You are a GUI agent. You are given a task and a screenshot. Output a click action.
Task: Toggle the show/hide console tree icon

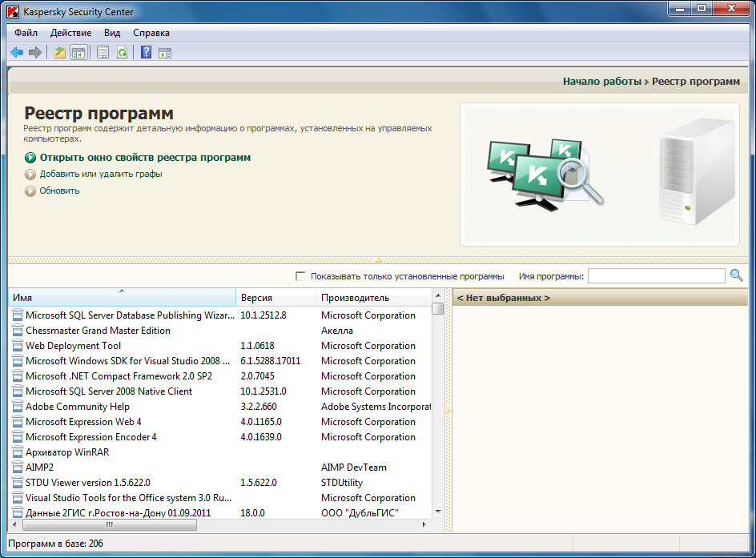tap(78, 53)
